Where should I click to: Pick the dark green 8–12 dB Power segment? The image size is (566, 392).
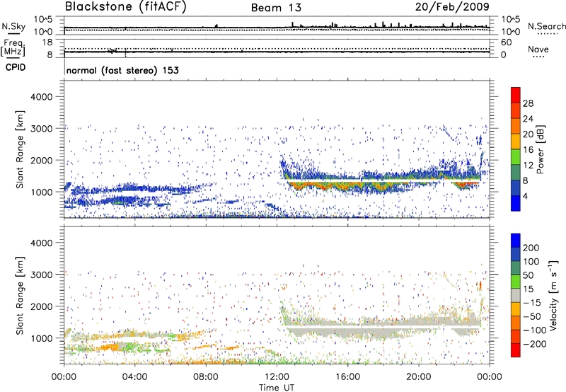[x=516, y=173]
